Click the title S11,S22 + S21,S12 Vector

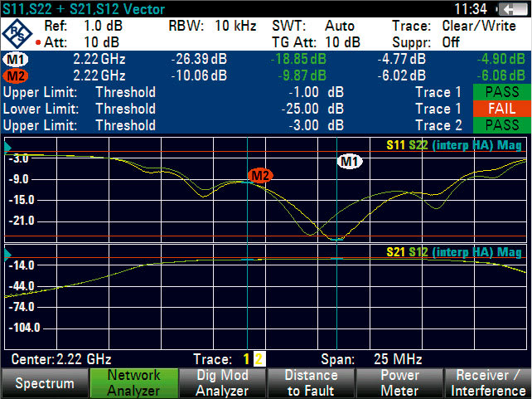pos(84,9)
